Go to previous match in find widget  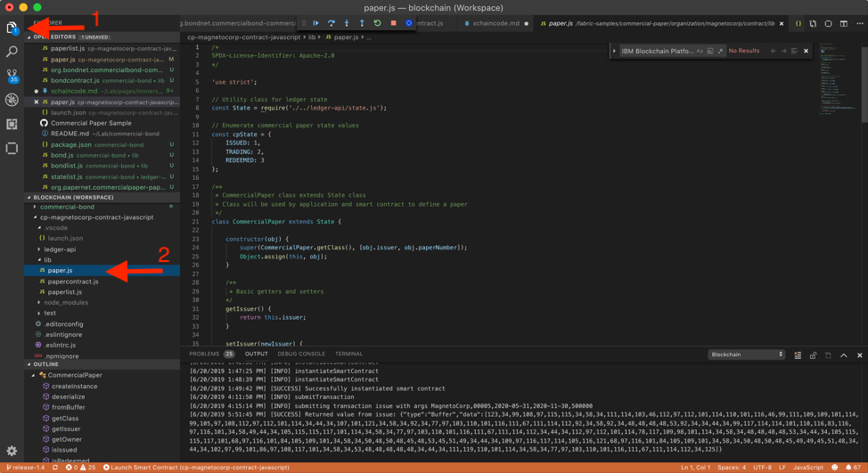point(774,51)
